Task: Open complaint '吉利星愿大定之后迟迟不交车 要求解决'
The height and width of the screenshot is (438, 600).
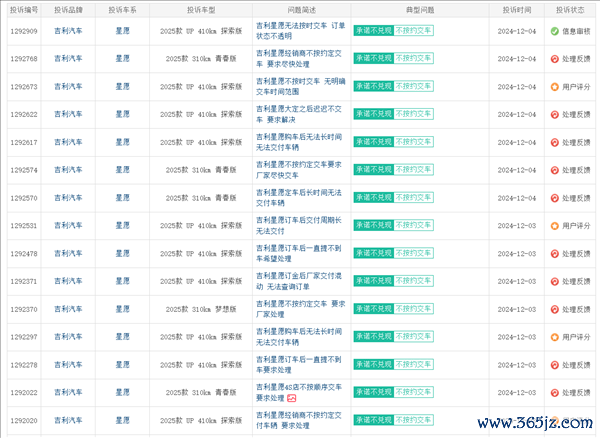Action: click(x=299, y=114)
